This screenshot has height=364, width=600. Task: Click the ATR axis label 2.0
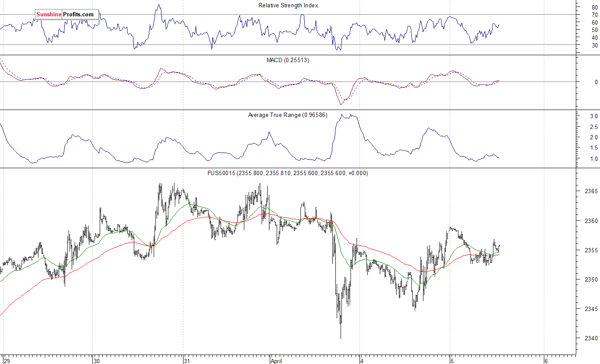594,138
